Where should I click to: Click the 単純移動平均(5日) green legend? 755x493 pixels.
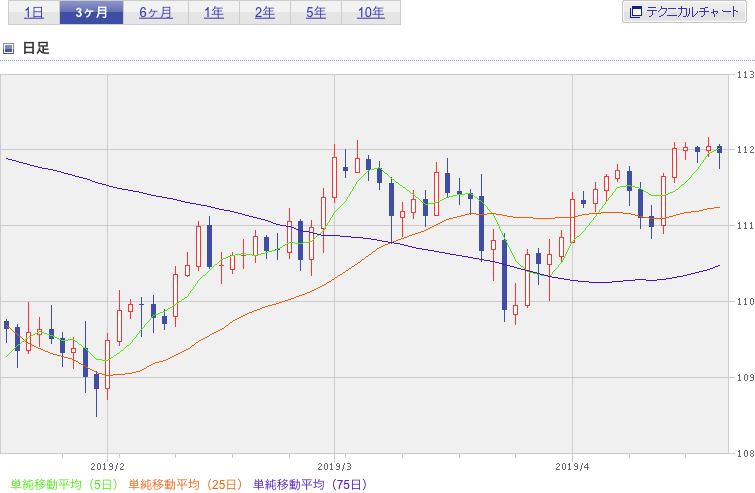coord(65,484)
